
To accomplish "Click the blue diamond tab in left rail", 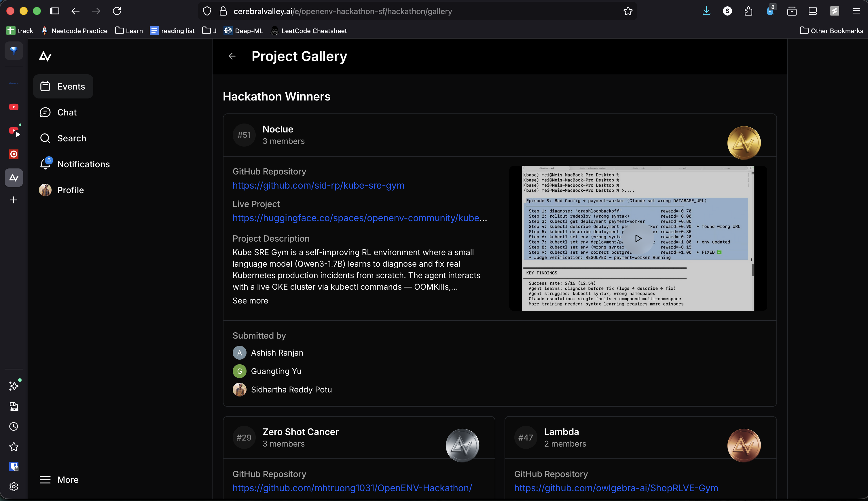I will pos(14,51).
